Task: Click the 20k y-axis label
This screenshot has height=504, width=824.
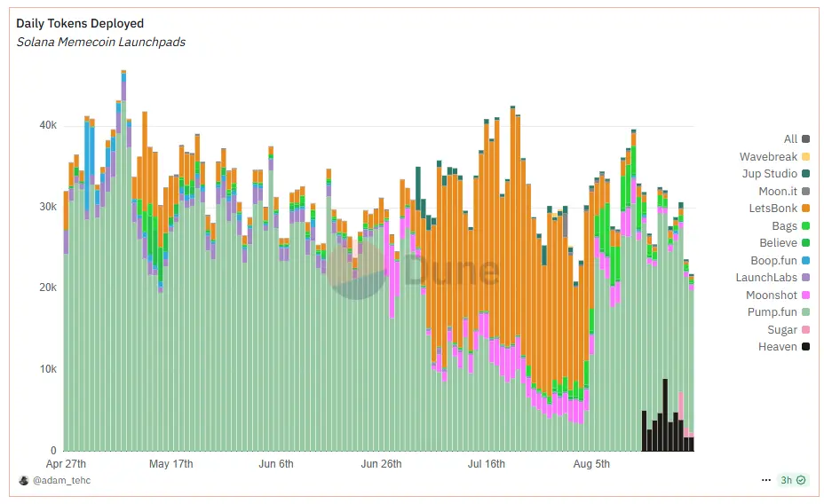Action: (48, 287)
